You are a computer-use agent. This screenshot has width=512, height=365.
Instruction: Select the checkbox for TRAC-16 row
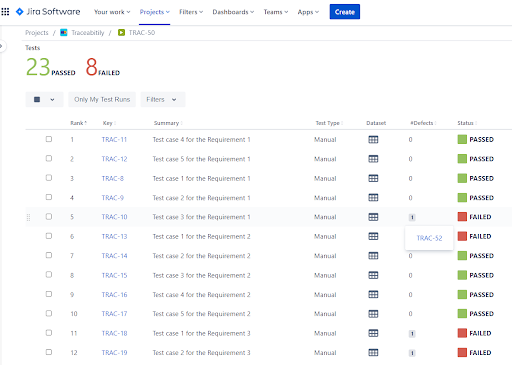[49, 294]
